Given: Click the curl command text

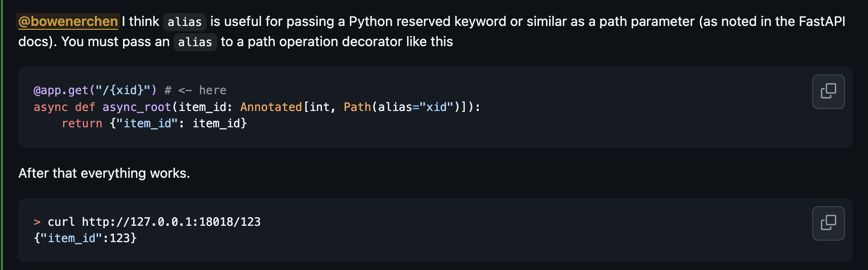Looking at the screenshot, I should point(61,222).
